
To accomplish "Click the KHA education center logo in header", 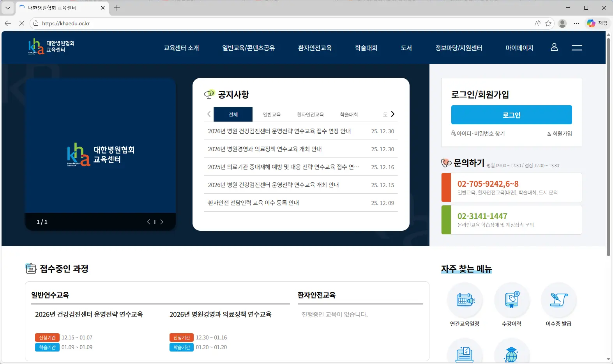I will click(x=51, y=46).
